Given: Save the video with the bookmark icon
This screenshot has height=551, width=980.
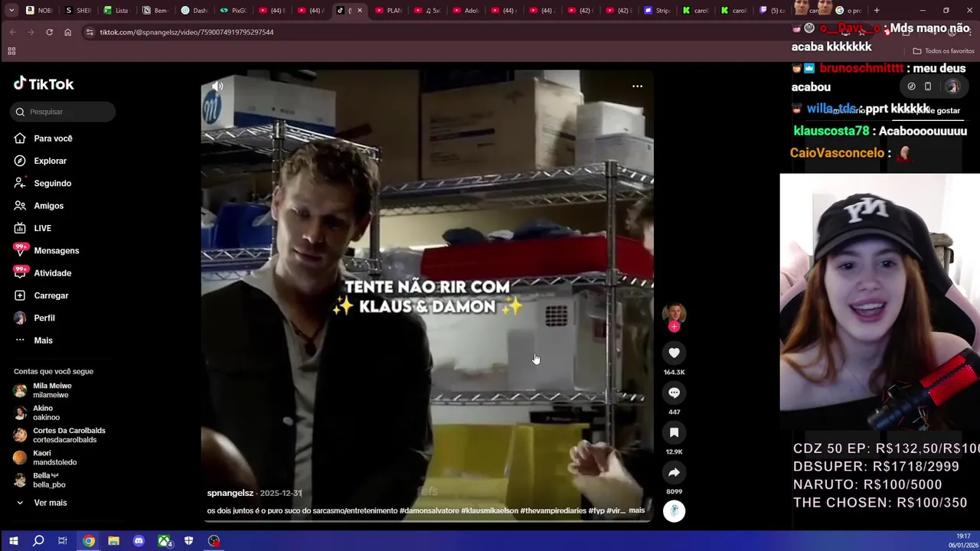Looking at the screenshot, I should (x=674, y=432).
